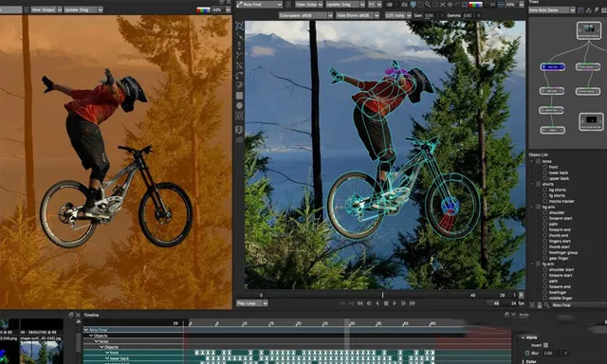Click the lock icon below Object List
607x364 pixels.
(x=540, y=305)
